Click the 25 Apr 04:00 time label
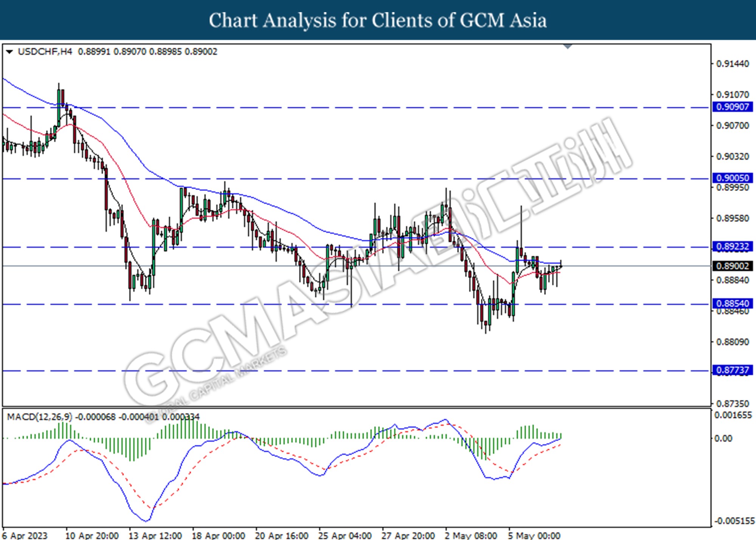 (x=345, y=535)
